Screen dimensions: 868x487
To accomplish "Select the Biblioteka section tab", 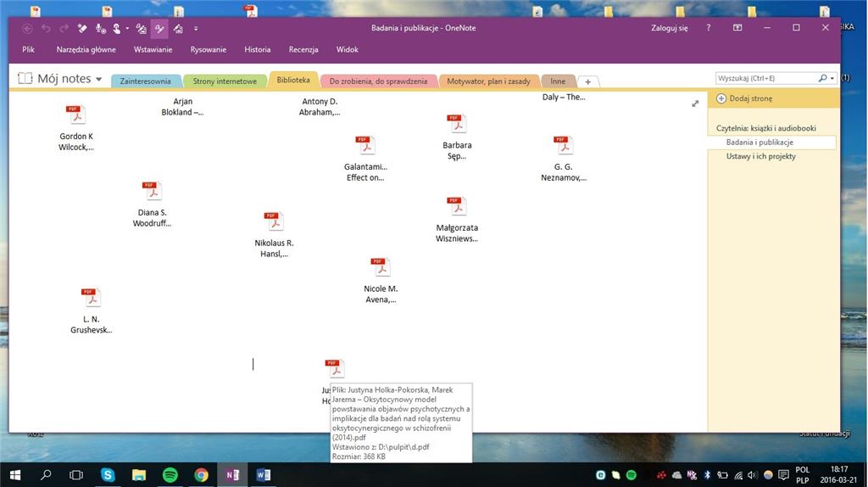I will click(x=293, y=80).
